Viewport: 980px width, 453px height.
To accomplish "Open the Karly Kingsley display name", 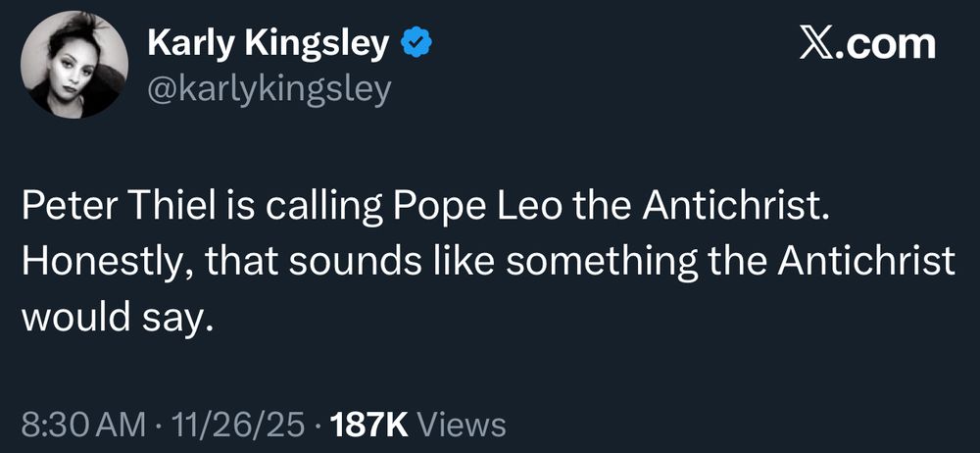I will [x=267, y=43].
